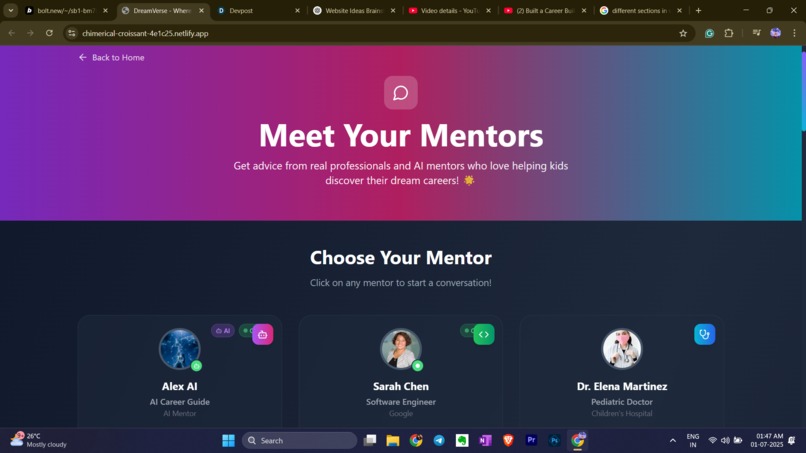Select the Alex AI mentor card name
The width and height of the screenshot is (806, 453).
[179, 386]
